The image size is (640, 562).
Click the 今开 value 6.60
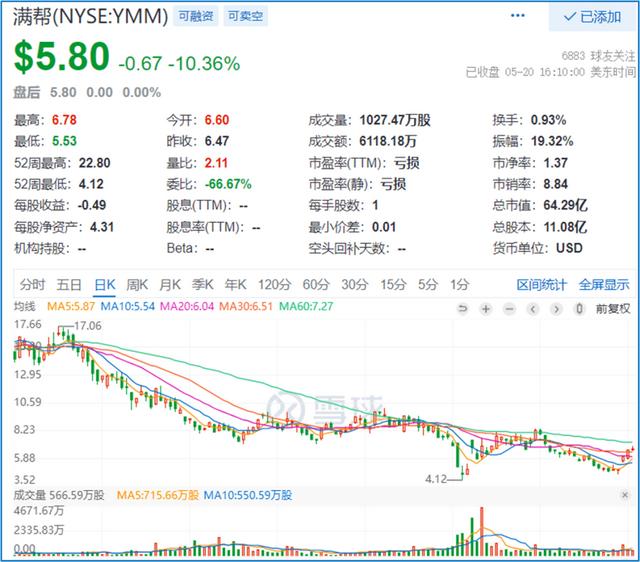[x=217, y=120]
